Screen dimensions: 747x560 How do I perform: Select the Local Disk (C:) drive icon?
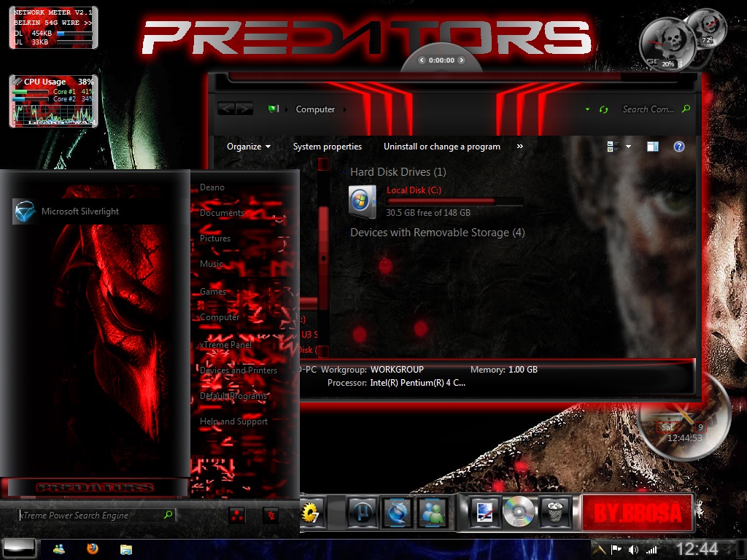click(362, 203)
